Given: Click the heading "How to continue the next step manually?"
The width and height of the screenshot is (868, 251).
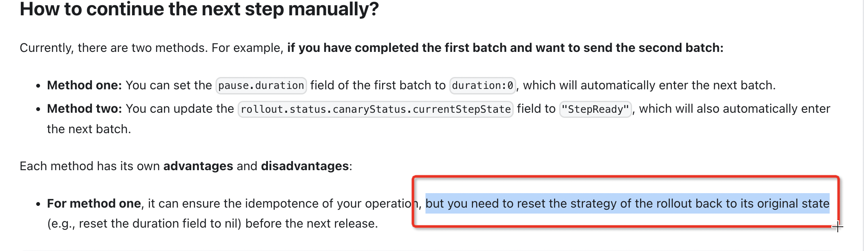Looking at the screenshot, I should click(x=199, y=9).
